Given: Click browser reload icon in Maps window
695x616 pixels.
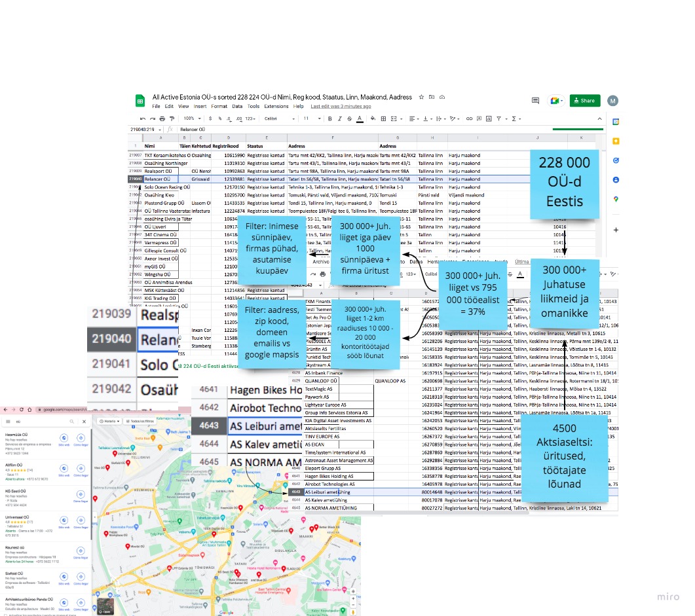Looking at the screenshot, I should pos(21,410).
